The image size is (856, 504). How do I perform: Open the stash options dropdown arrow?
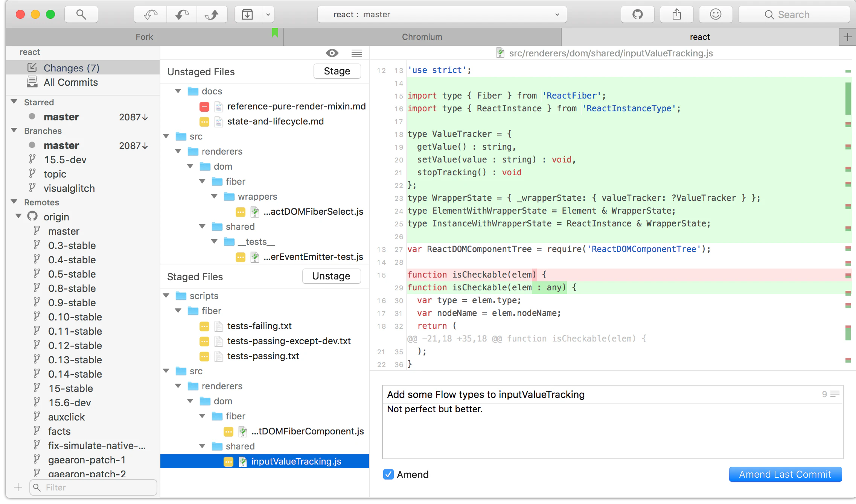click(268, 15)
